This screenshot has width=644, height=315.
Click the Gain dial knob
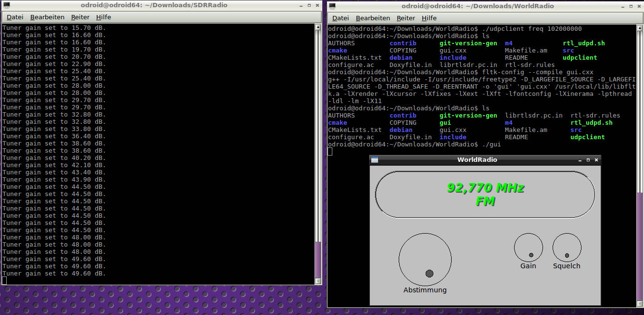coord(528,248)
